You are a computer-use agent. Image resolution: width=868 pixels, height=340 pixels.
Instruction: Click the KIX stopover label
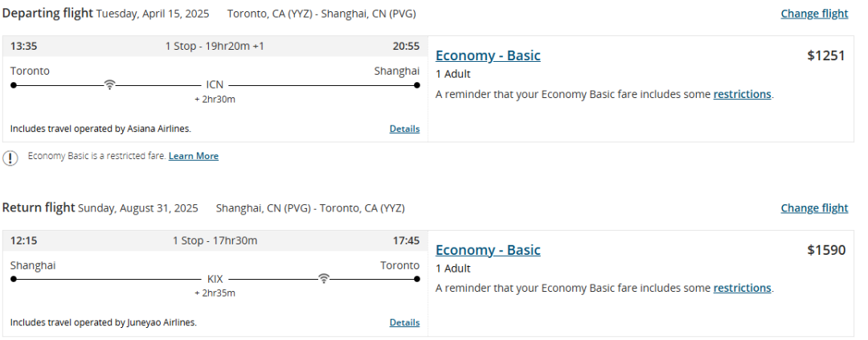[215, 279]
